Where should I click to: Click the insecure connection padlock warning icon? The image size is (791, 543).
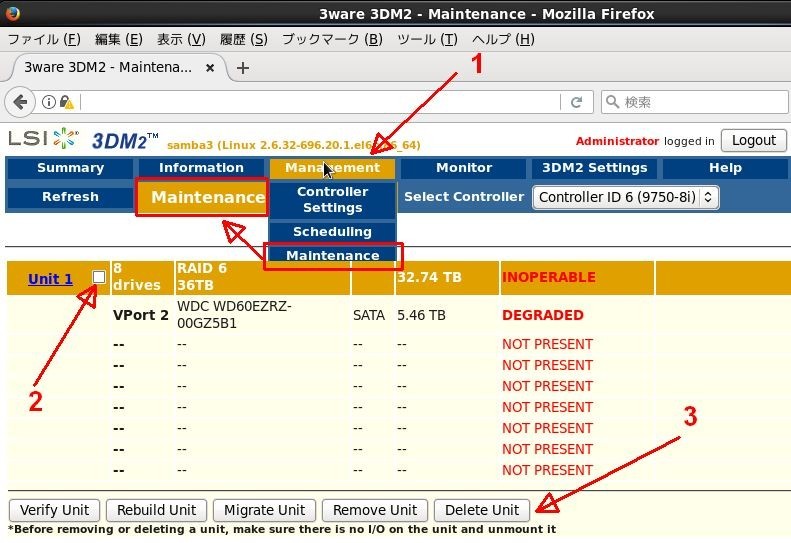(66, 102)
